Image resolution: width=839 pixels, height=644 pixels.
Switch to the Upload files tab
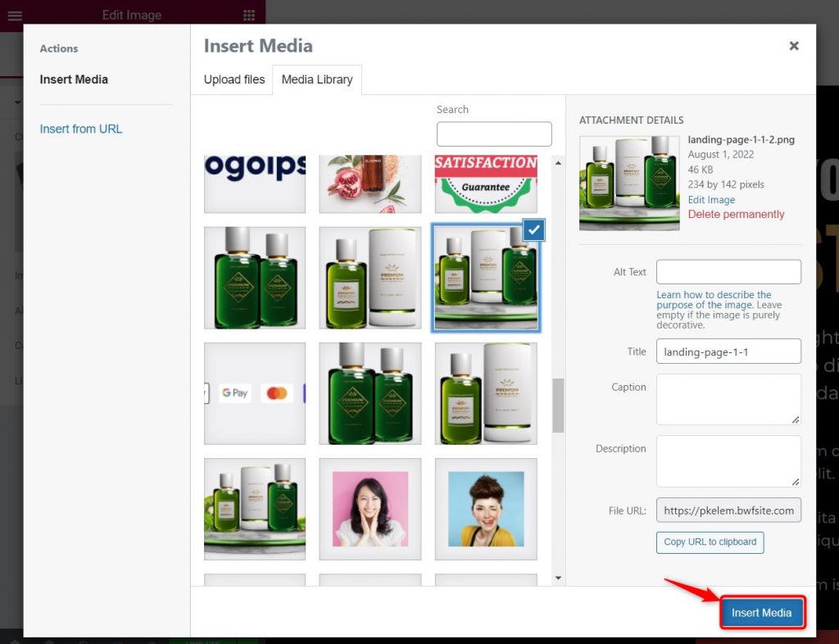(234, 79)
